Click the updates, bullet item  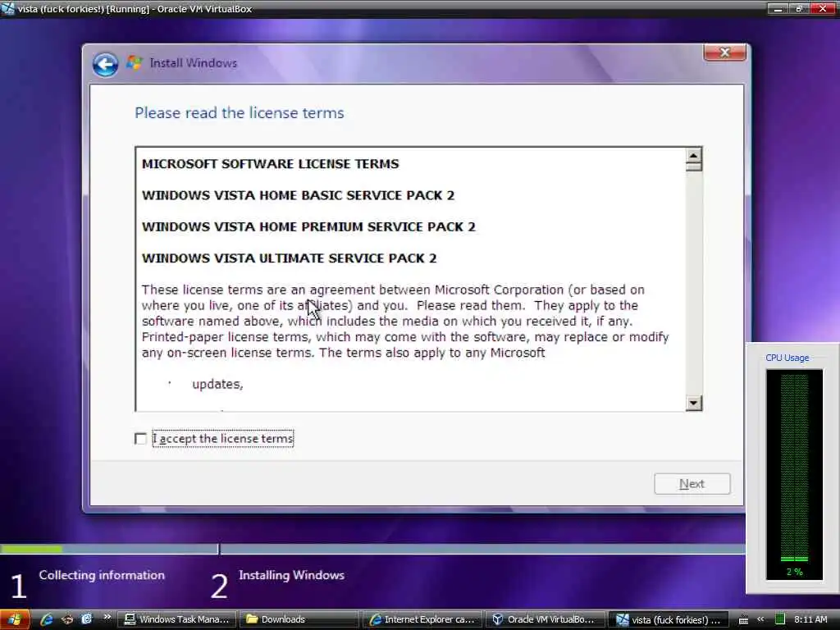217,384
